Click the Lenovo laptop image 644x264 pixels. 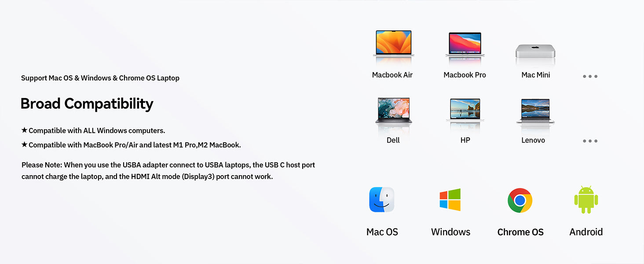pos(535,111)
